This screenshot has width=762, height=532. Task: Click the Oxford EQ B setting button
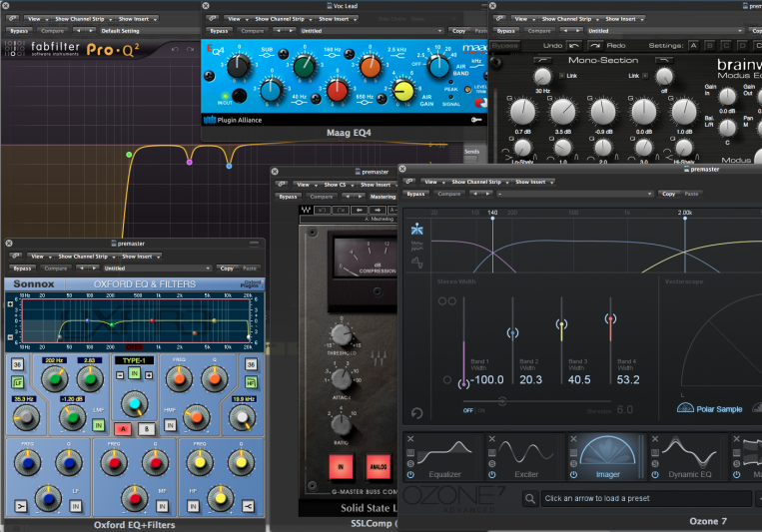[x=146, y=429]
